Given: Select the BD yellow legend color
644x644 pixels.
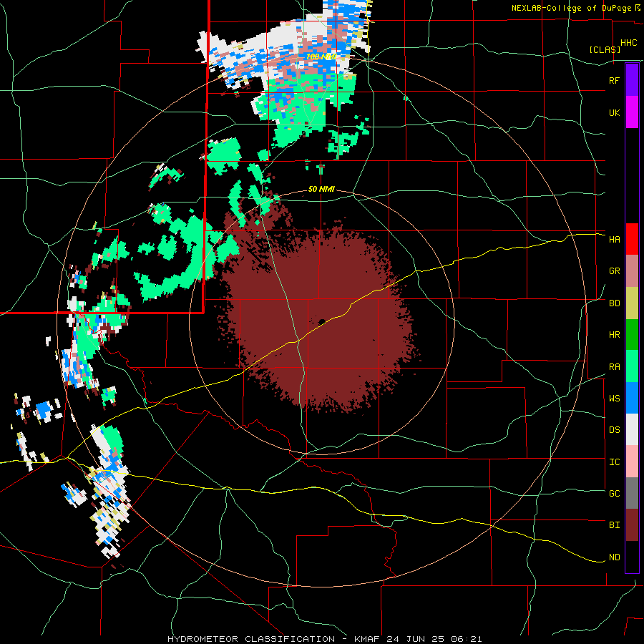Looking at the screenshot, I should click(x=632, y=303).
